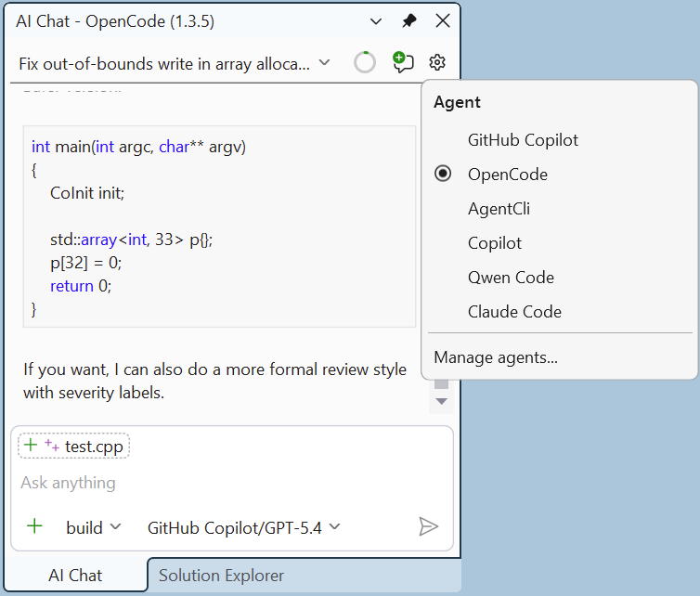Open the settings gear menu
The image size is (700, 596).
click(x=437, y=62)
